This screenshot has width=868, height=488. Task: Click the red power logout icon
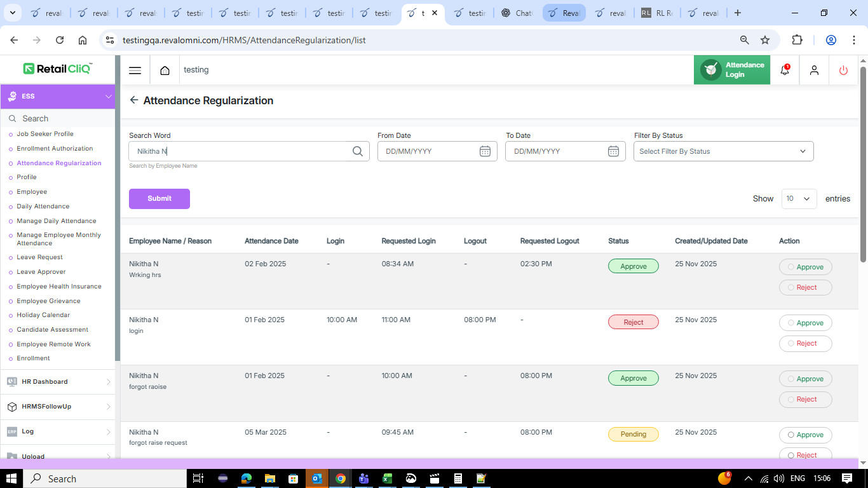coord(843,70)
